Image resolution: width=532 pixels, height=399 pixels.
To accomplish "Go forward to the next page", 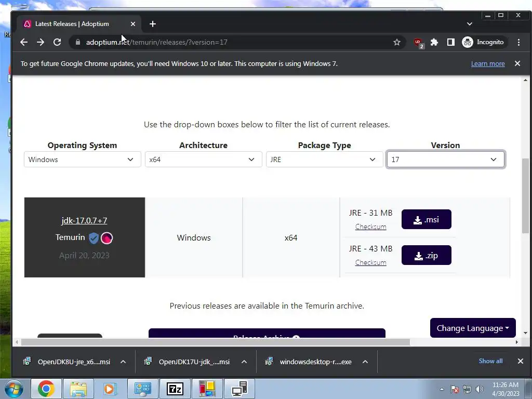I will [41, 42].
